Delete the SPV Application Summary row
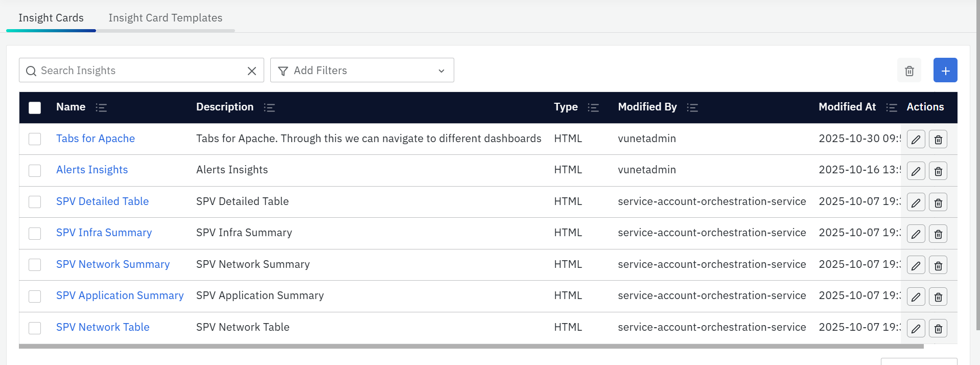Screen dimensions: 980x365 pos(938,296)
